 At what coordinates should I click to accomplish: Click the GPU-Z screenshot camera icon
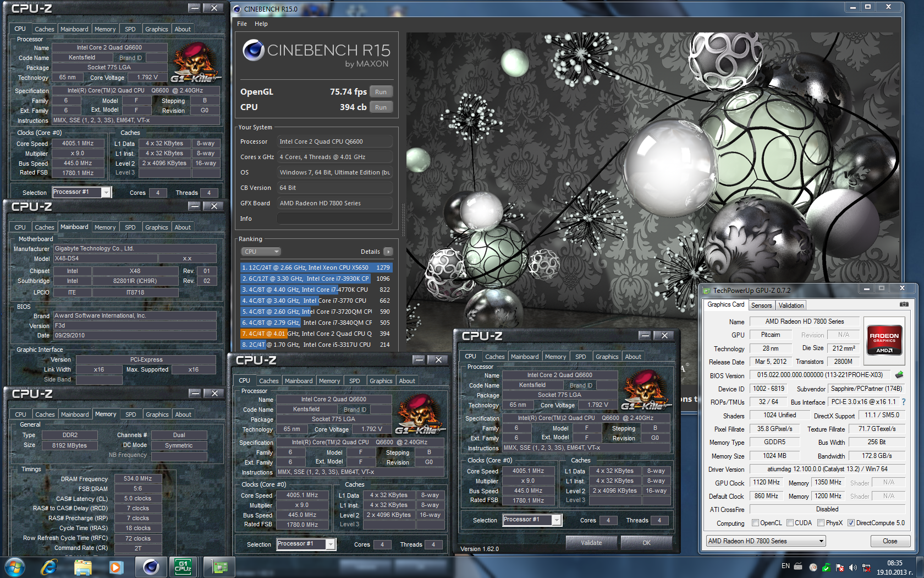[904, 304]
